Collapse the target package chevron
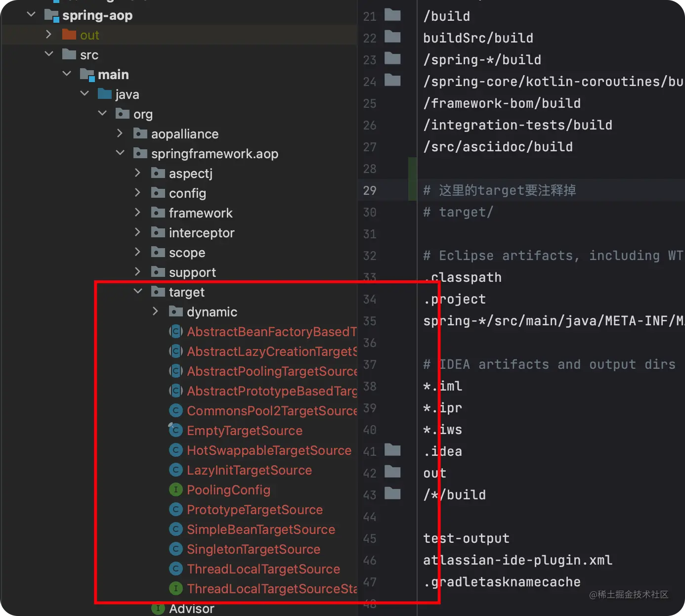Viewport: 685px width, 616px height. pos(138,292)
